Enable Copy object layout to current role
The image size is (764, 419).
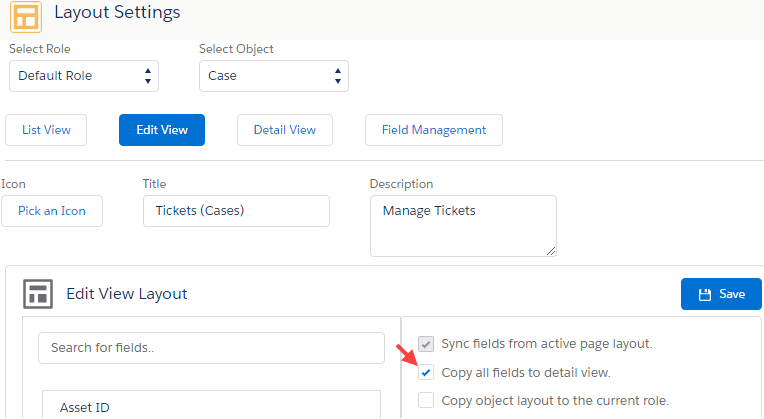(427, 401)
